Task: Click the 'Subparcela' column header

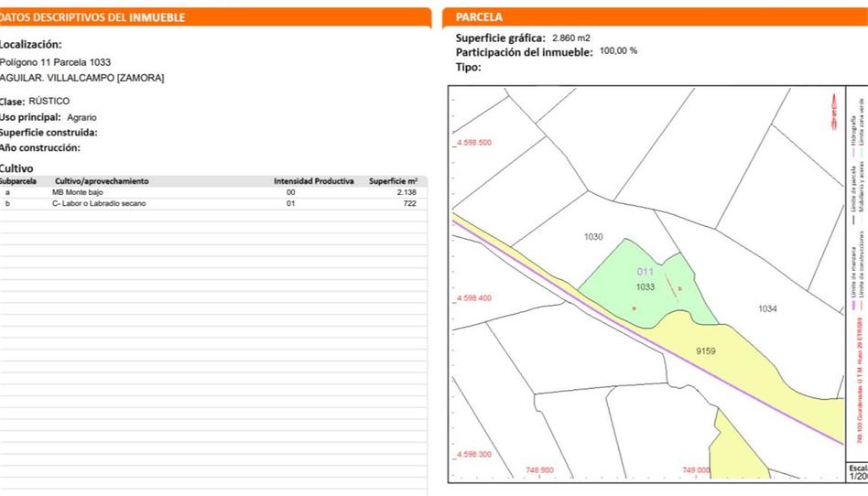Action: (x=17, y=181)
